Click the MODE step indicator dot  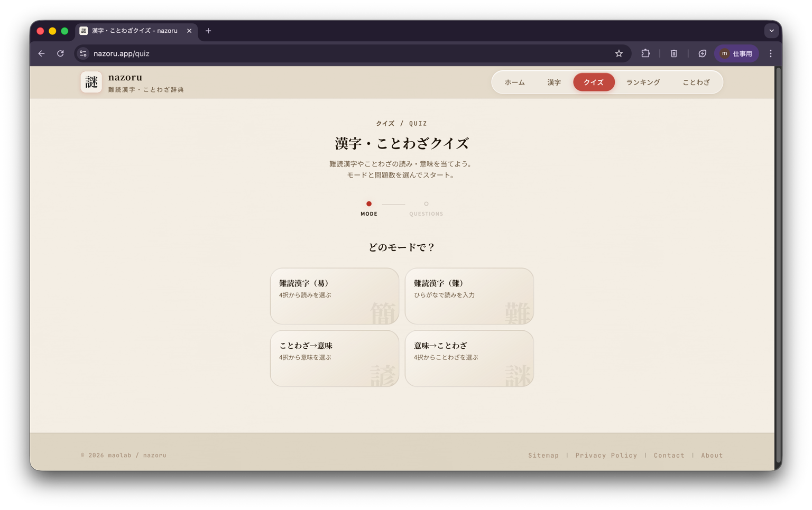coord(369,203)
